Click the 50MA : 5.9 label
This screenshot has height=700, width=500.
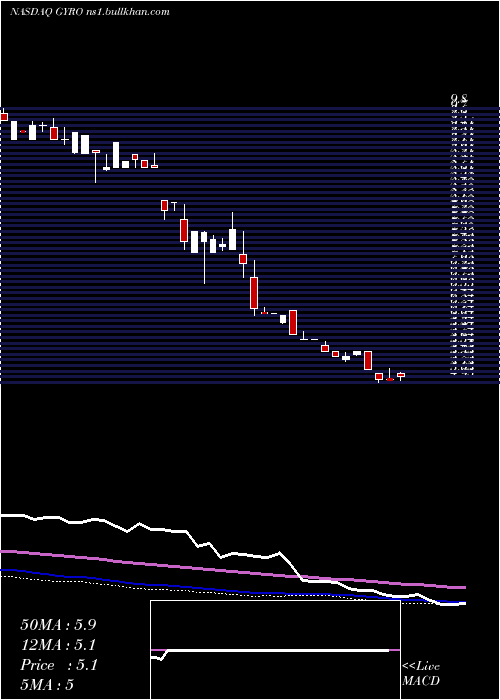[58, 625]
